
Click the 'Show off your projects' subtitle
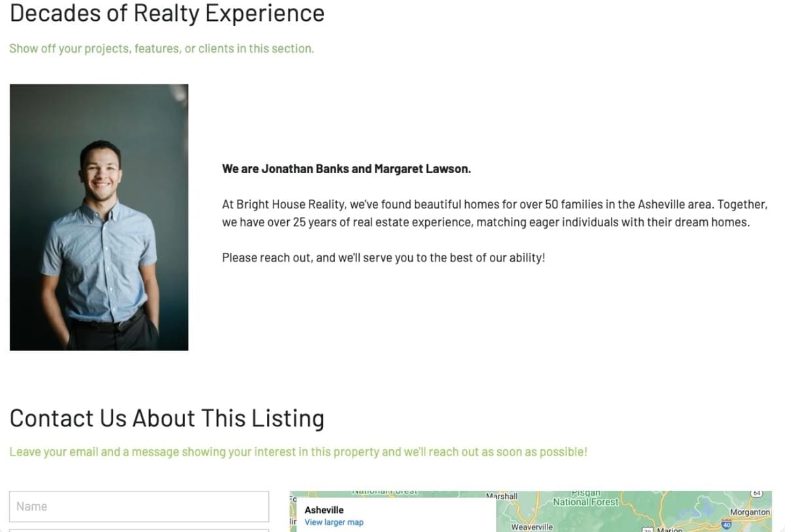point(162,48)
